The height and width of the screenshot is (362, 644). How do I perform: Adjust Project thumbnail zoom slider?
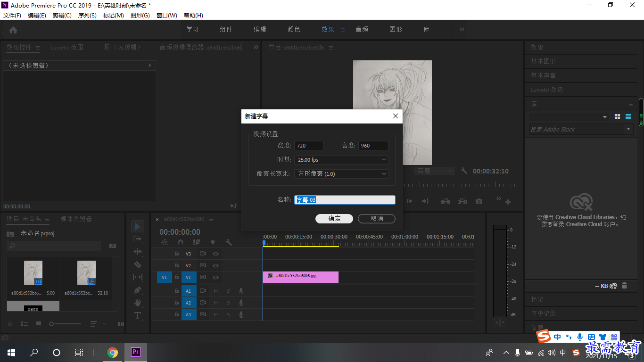pyautogui.click(x=65, y=324)
